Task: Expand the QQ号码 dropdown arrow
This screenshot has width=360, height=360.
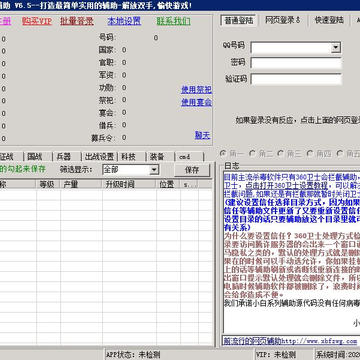Action: [x=335, y=48]
